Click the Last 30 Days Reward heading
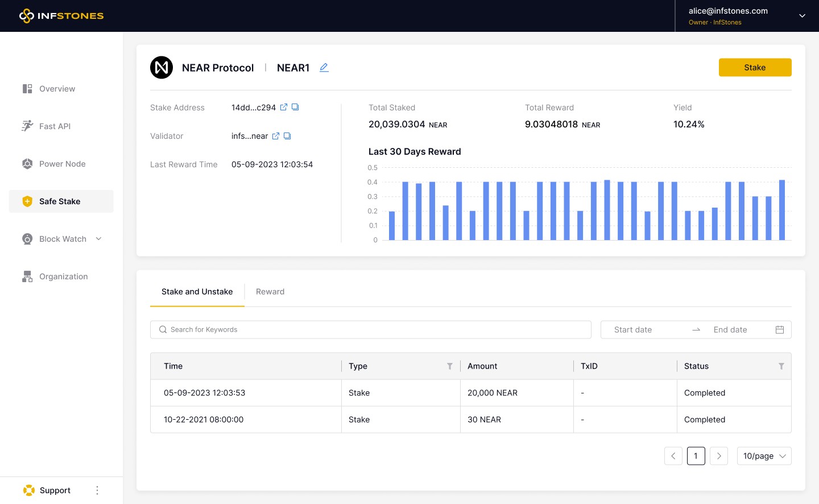This screenshot has width=819, height=504. (415, 152)
